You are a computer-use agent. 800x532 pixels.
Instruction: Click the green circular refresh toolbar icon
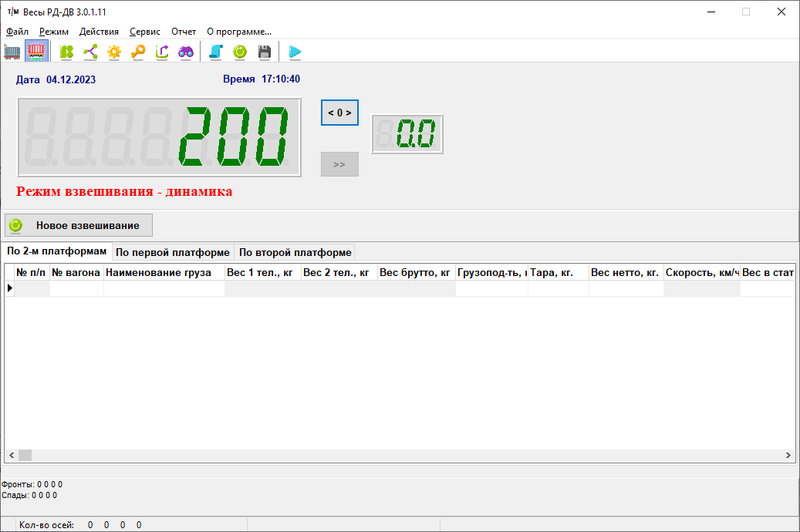(x=240, y=52)
